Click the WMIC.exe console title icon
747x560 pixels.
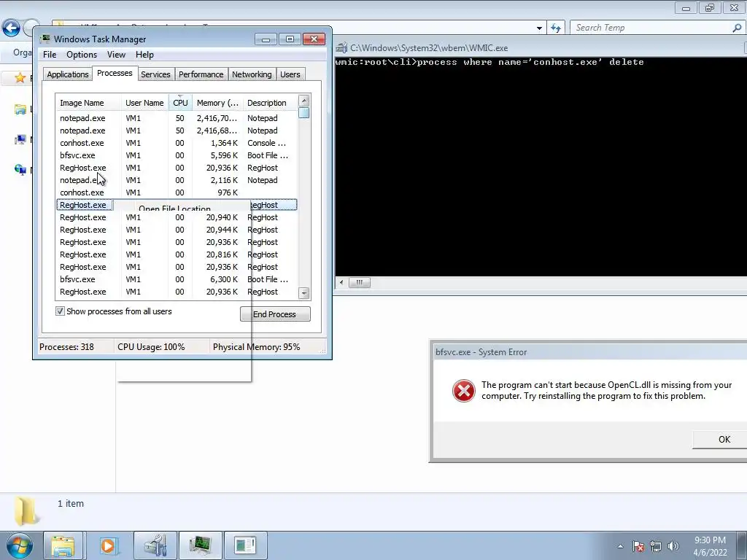(x=341, y=47)
